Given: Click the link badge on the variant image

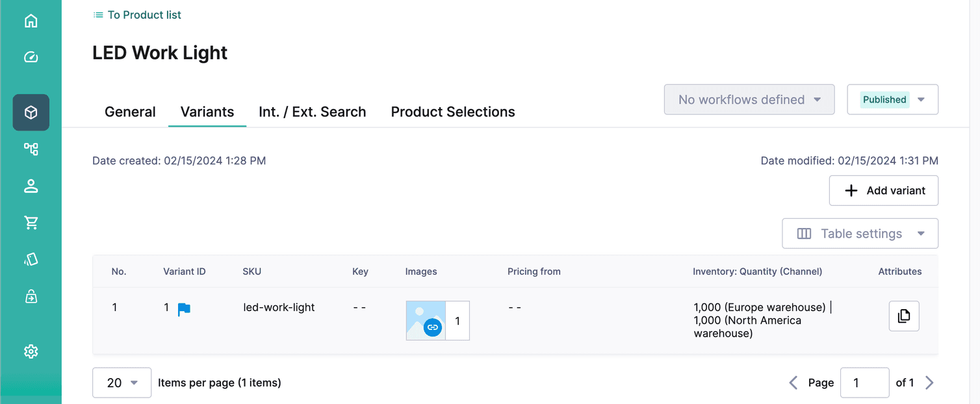Looking at the screenshot, I should coord(433,328).
